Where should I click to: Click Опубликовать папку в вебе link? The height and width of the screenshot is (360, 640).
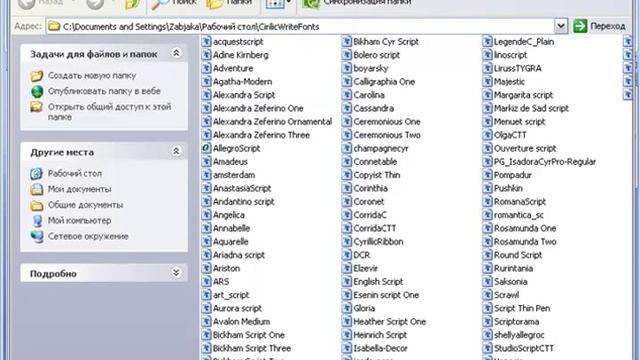pos(104,91)
